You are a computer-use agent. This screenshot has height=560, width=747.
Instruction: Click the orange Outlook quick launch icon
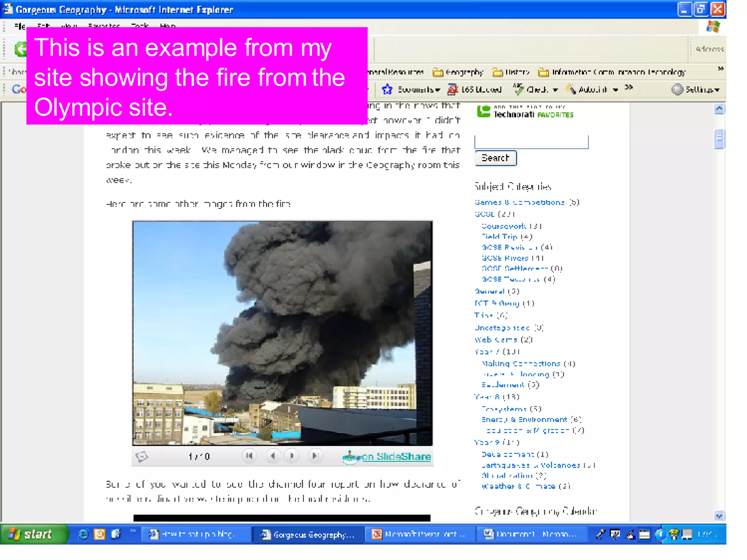tap(100, 534)
